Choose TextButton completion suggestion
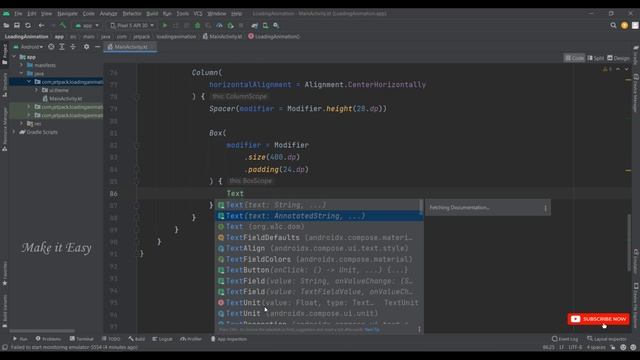This screenshot has height=360, width=640. 318,270
